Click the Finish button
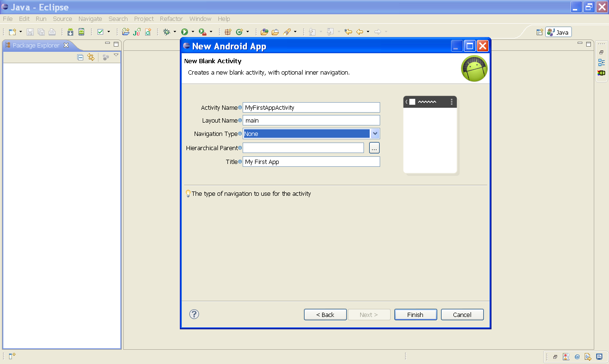The height and width of the screenshot is (364, 609). click(x=415, y=315)
